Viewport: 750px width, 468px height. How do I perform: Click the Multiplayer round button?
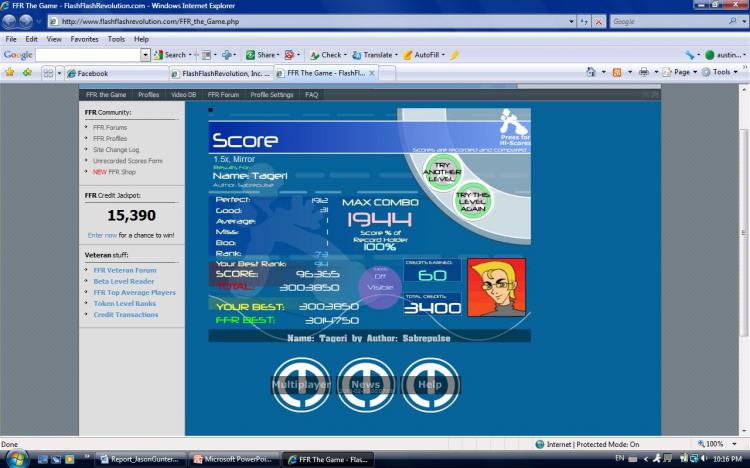coord(301,384)
